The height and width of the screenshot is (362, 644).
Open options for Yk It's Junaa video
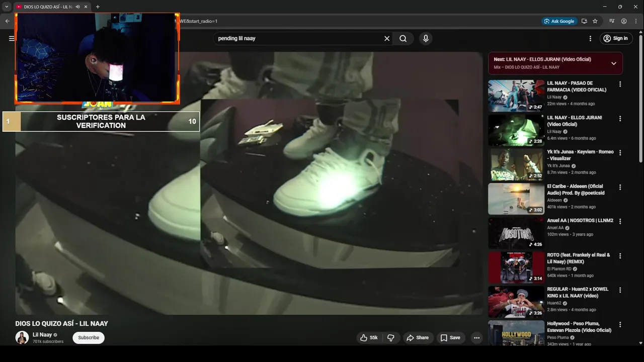[620, 153]
